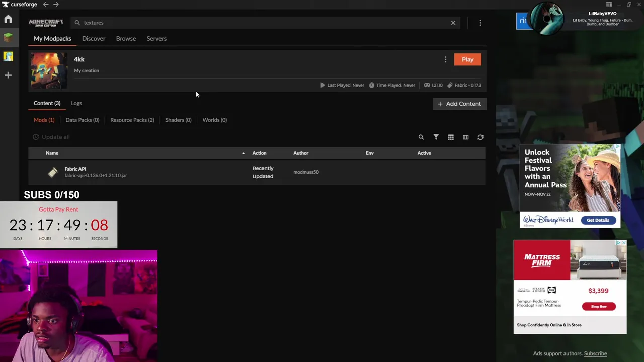Open the columns layout icon

466,137
